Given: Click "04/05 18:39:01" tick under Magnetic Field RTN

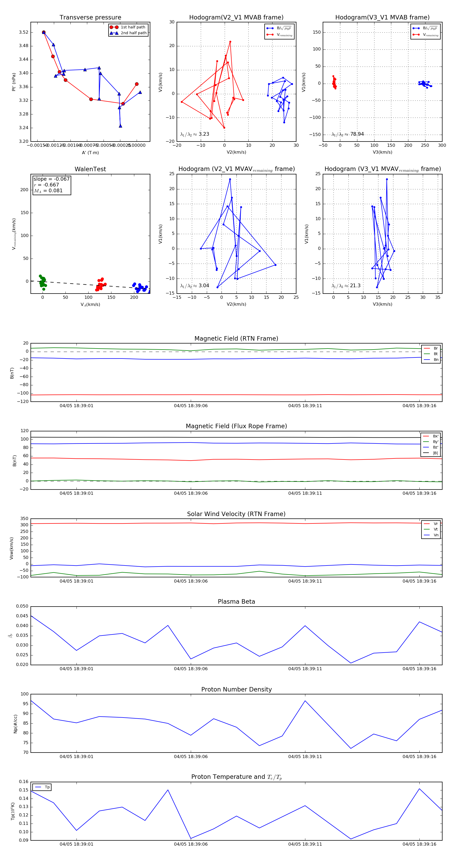Looking at the screenshot, I should pyautogui.click(x=76, y=406).
